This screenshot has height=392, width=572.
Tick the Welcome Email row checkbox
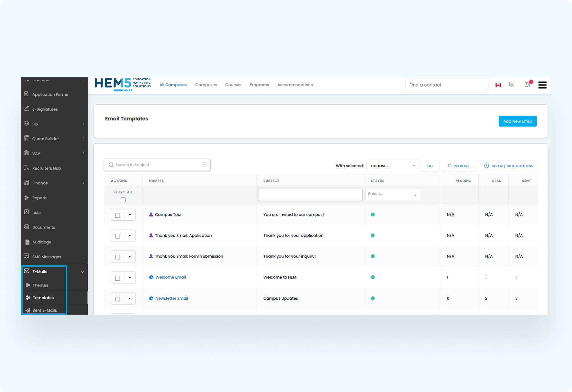point(118,278)
